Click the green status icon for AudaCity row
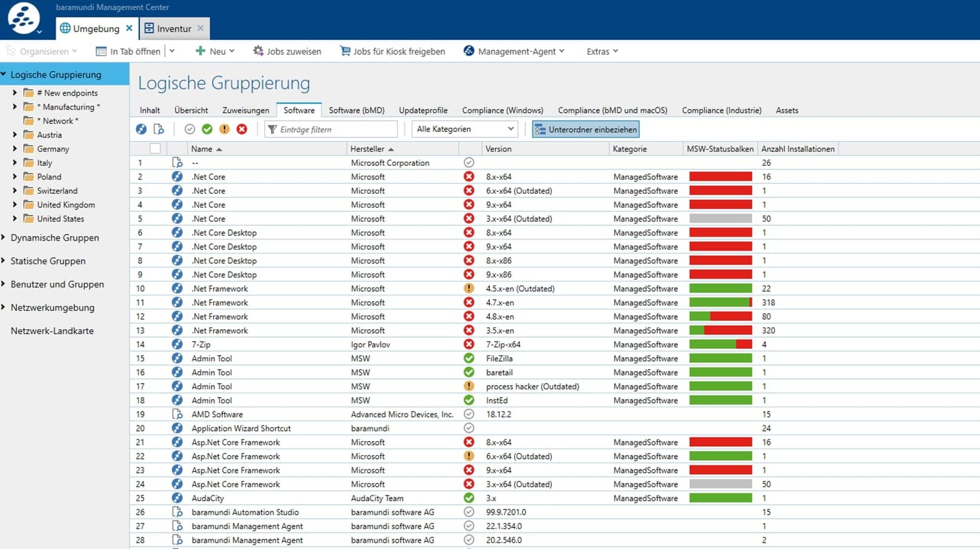The width and height of the screenshot is (980, 549). point(469,498)
